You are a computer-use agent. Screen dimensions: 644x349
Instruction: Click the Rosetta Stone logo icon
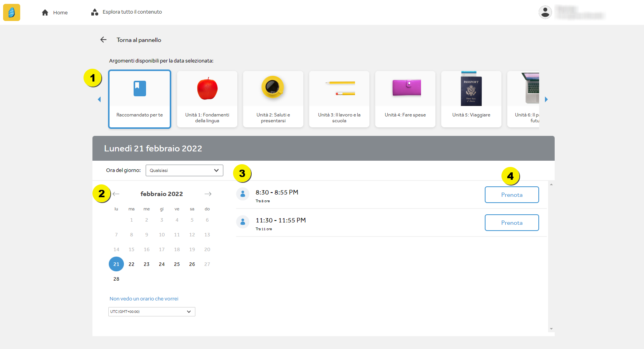pyautogui.click(x=12, y=12)
